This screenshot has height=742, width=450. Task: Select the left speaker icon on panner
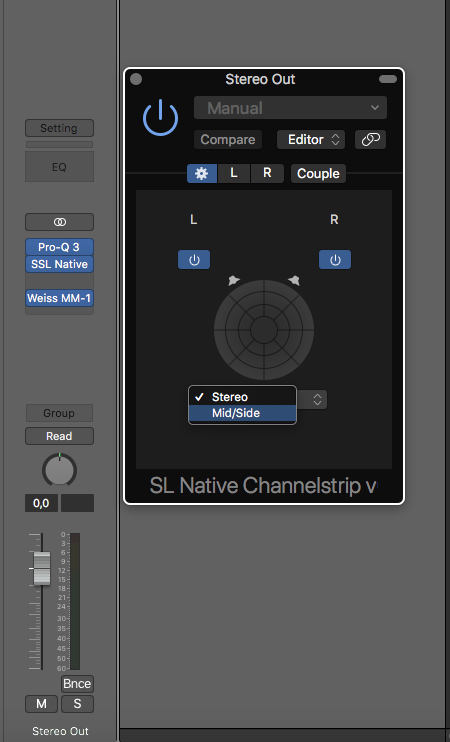[x=234, y=280]
